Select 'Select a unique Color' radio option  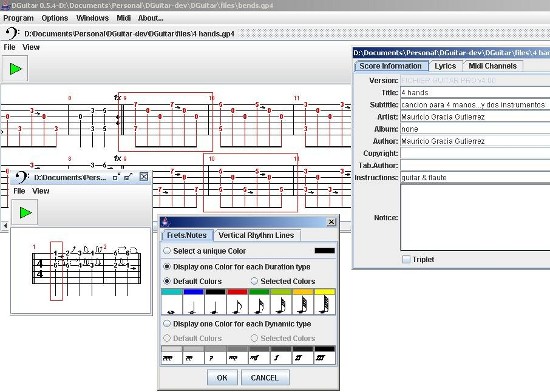167,251
